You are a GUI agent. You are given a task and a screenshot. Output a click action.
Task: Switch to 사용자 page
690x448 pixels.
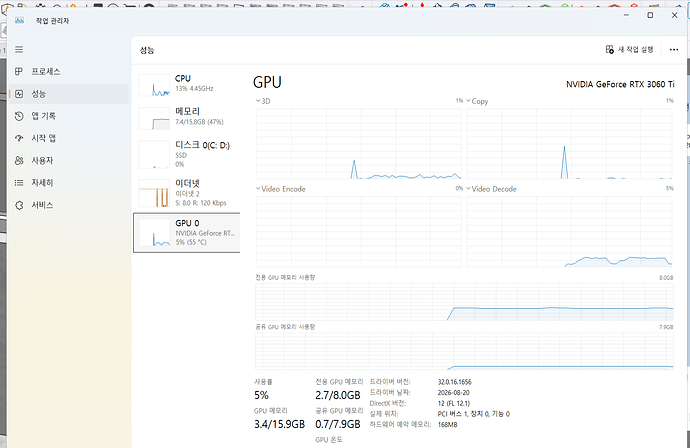tap(42, 160)
